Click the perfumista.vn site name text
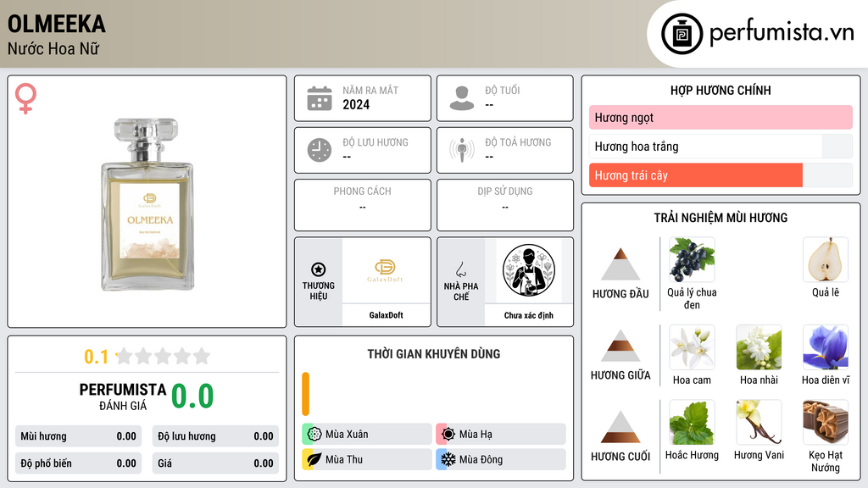The height and width of the screenshot is (488, 868). click(782, 33)
